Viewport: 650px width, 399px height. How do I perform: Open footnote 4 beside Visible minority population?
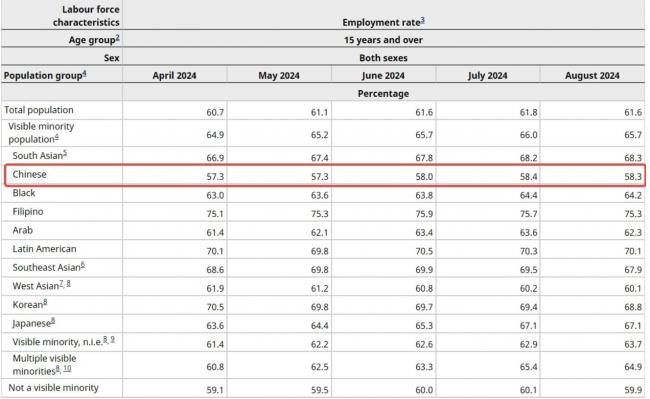pos(57,138)
